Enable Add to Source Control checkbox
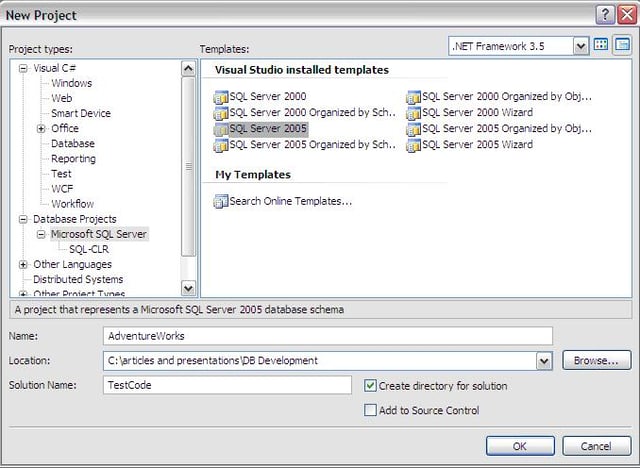 (x=370, y=410)
